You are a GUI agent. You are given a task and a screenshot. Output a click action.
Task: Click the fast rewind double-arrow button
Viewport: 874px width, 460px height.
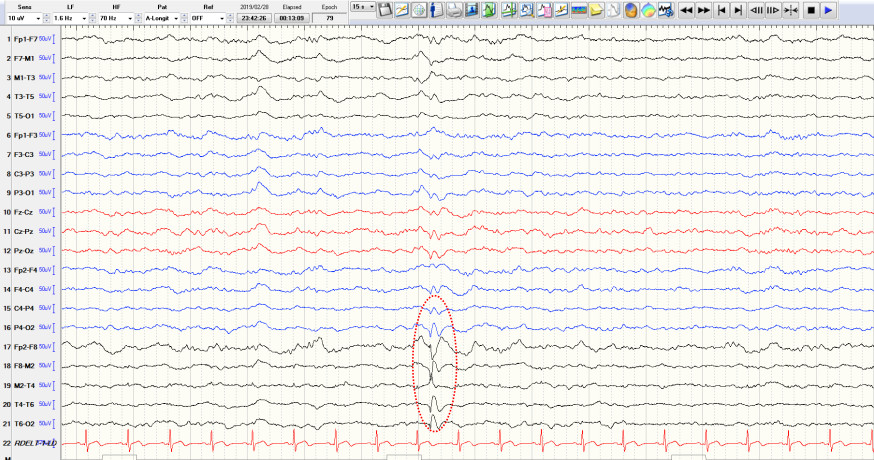point(686,9)
